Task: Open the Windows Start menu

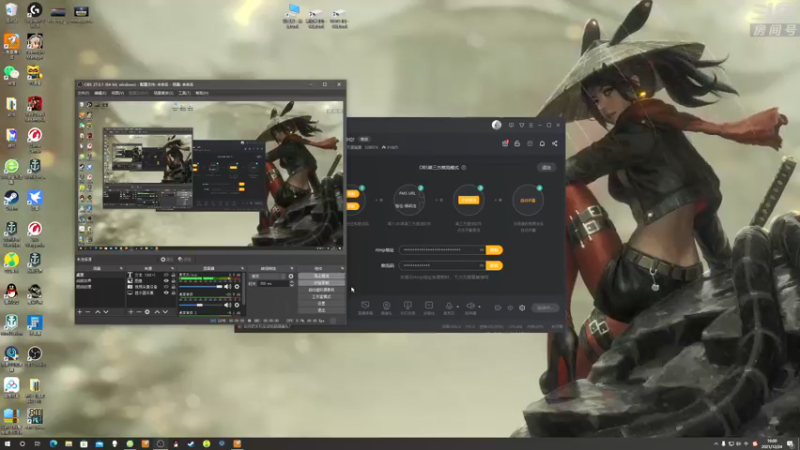Action: pyautogui.click(x=7, y=444)
